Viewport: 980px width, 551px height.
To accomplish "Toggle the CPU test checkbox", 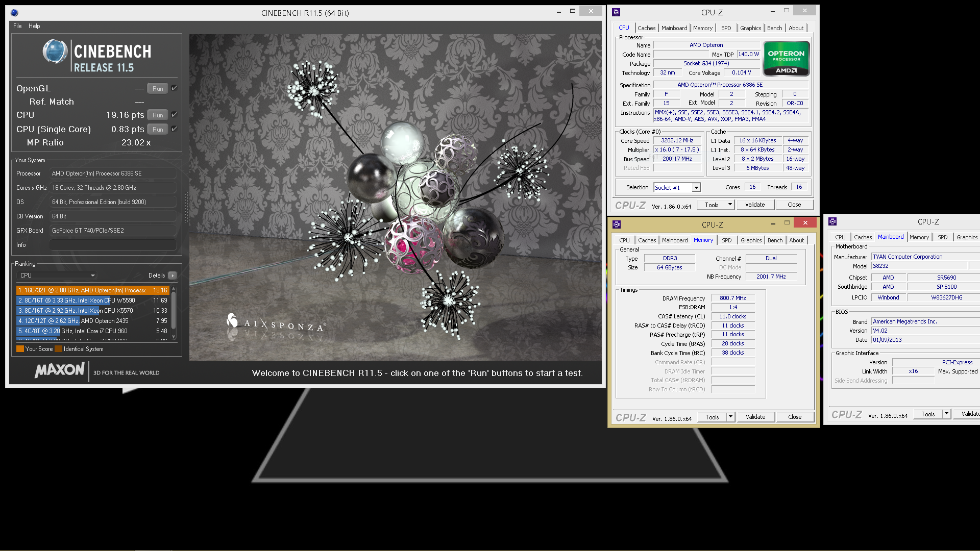I will click(x=174, y=115).
